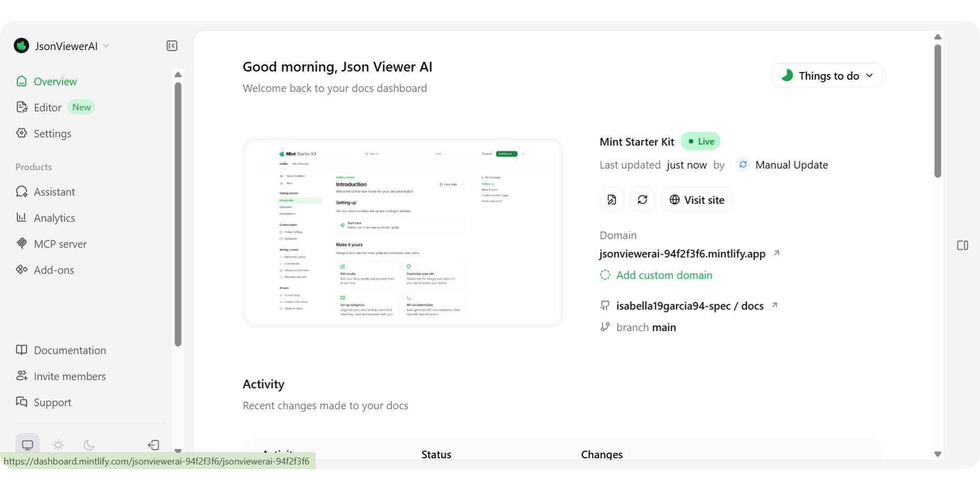Image resolution: width=980 pixels, height=490 pixels.
Task: Open the right side panel toggle
Action: tap(963, 246)
